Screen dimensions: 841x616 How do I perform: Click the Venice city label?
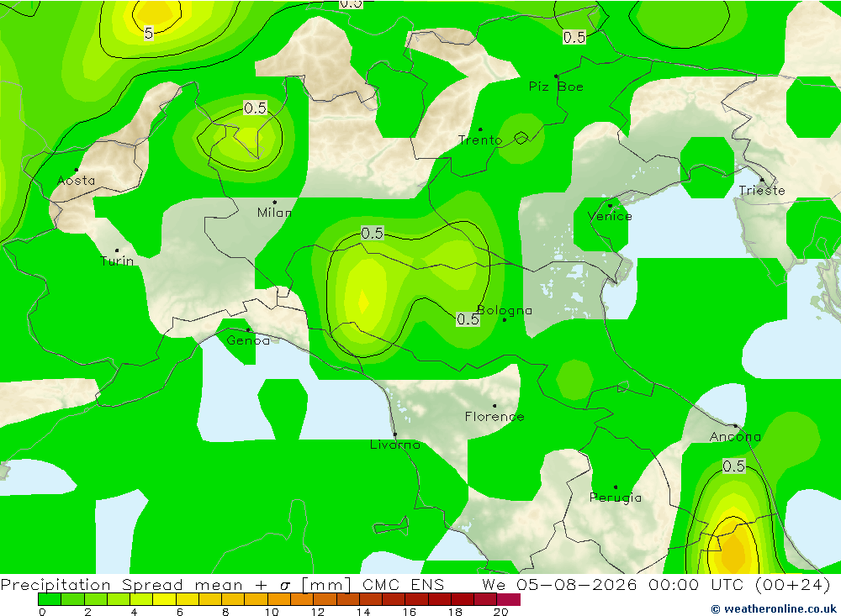610,216
